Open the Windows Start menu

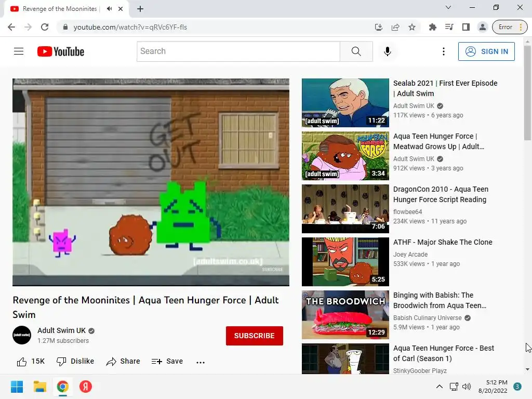tap(17, 387)
